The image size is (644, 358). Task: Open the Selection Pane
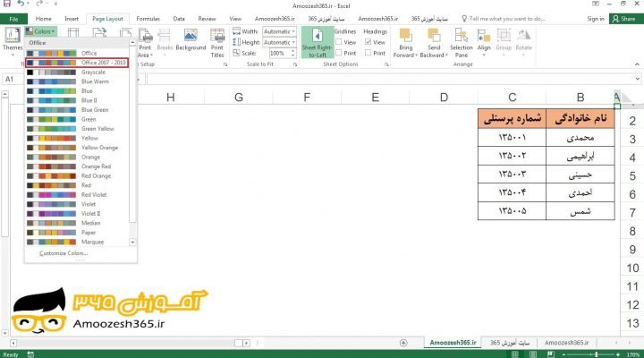(x=462, y=43)
